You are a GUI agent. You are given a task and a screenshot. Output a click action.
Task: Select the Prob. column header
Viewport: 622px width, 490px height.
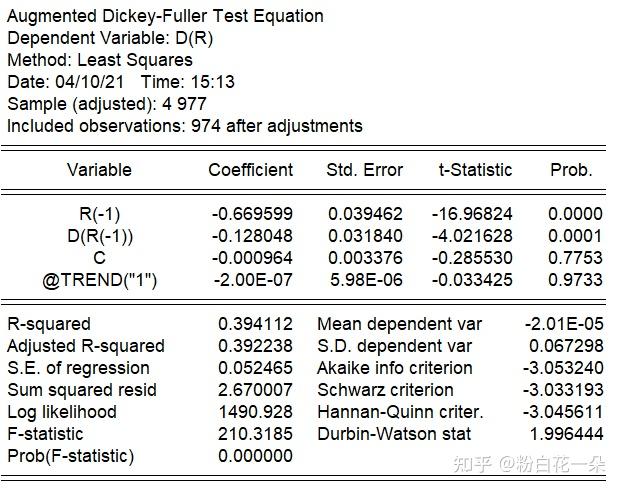(x=571, y=170)
